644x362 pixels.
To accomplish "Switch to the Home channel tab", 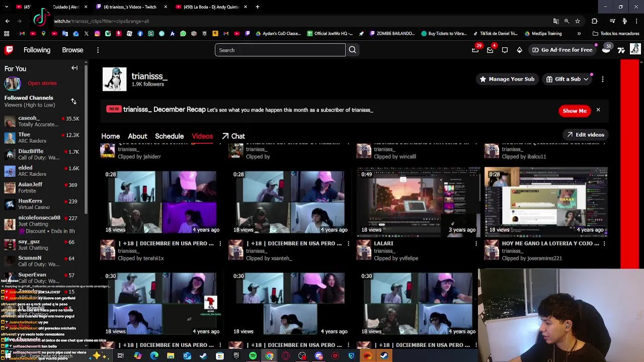I will [111, 136].
